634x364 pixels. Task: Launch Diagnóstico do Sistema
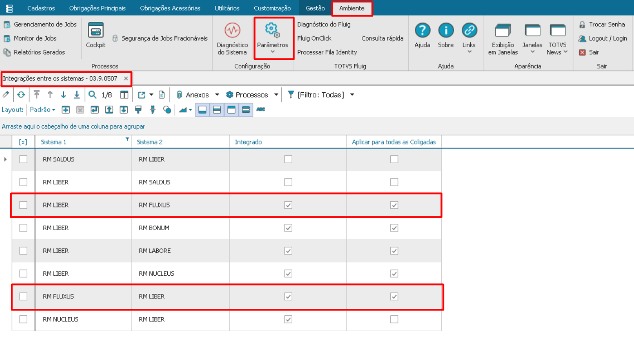pos(232,39)
